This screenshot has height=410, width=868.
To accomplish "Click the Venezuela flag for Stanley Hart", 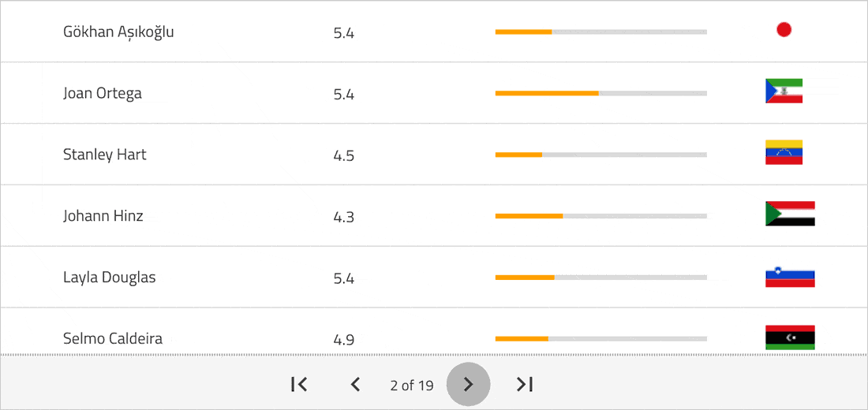I will click(x=784, y=153).
